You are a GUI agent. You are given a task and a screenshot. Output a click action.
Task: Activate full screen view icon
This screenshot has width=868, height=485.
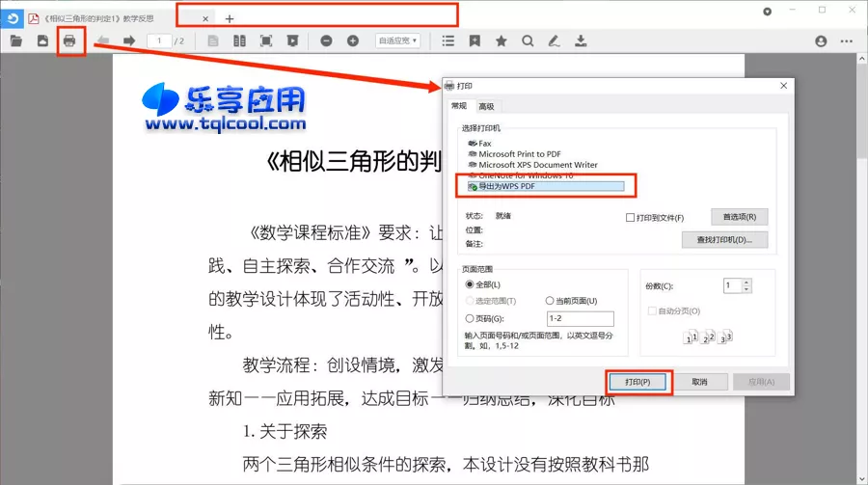266,40
